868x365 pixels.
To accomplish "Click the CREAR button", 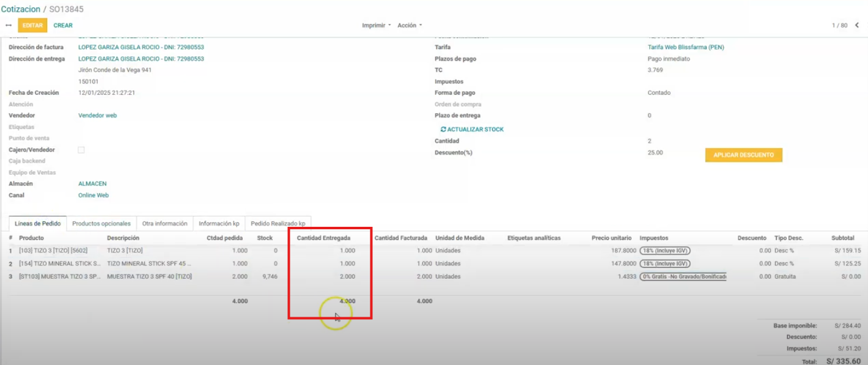I will click(x=63, y=26).
